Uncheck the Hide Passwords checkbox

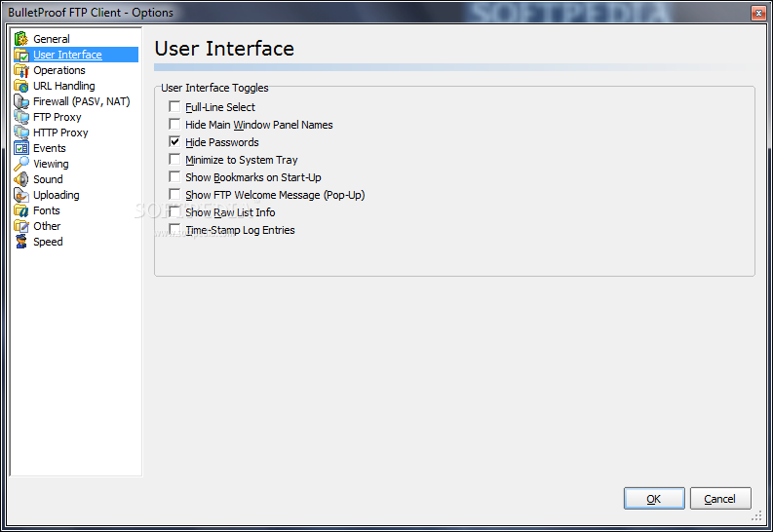[174, 141]
